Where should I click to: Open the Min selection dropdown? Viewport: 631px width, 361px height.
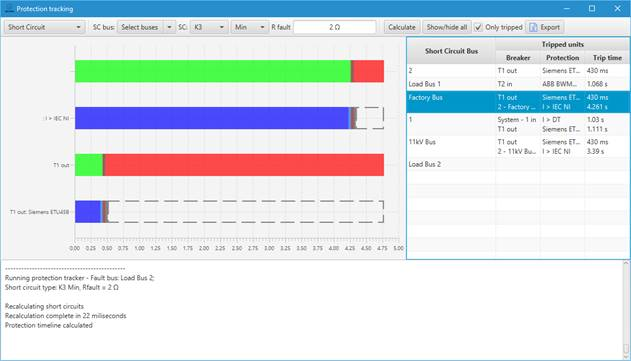(250, 27)
